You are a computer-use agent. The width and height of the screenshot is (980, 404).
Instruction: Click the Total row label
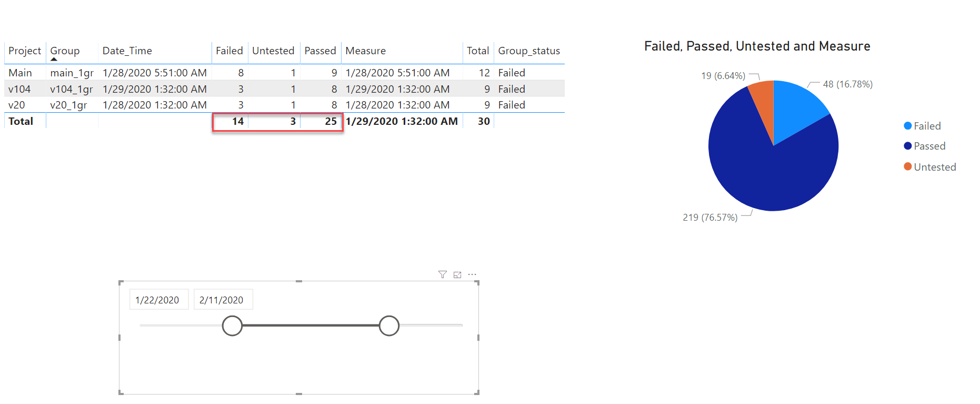[21, 121]
